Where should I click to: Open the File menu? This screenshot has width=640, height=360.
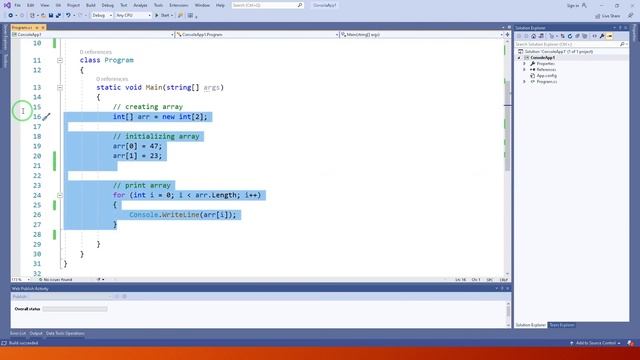(x=18, y=5)
